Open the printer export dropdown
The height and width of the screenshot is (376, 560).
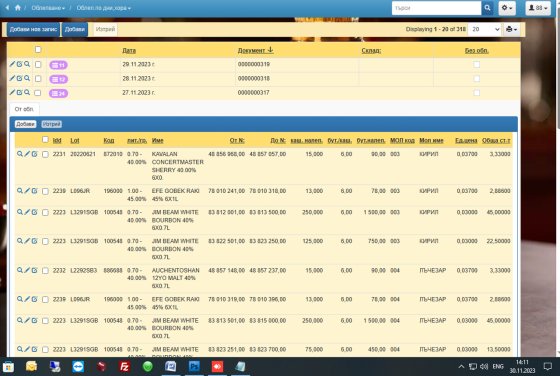(511, 29)
